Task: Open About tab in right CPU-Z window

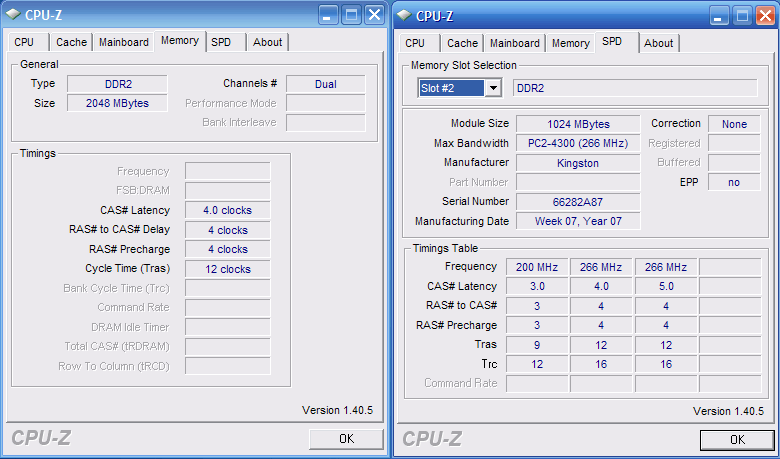Action: tap(659, 43)
